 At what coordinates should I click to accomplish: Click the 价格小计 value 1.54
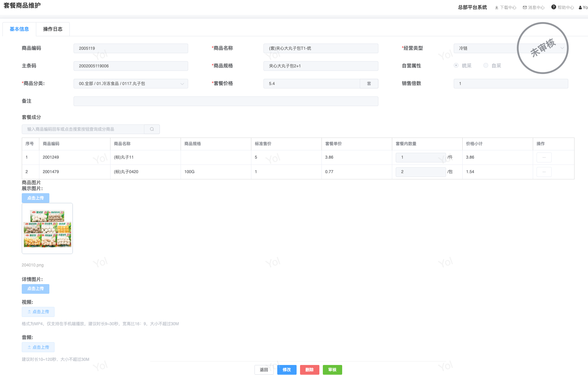tap(470, 172)
